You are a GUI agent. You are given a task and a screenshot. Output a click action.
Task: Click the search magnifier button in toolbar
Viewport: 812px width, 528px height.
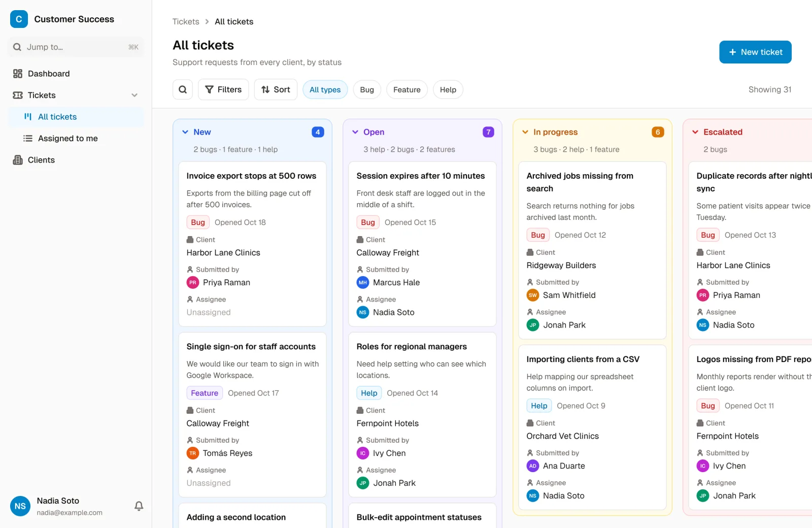pyautogui.click(x=183, y=89)
